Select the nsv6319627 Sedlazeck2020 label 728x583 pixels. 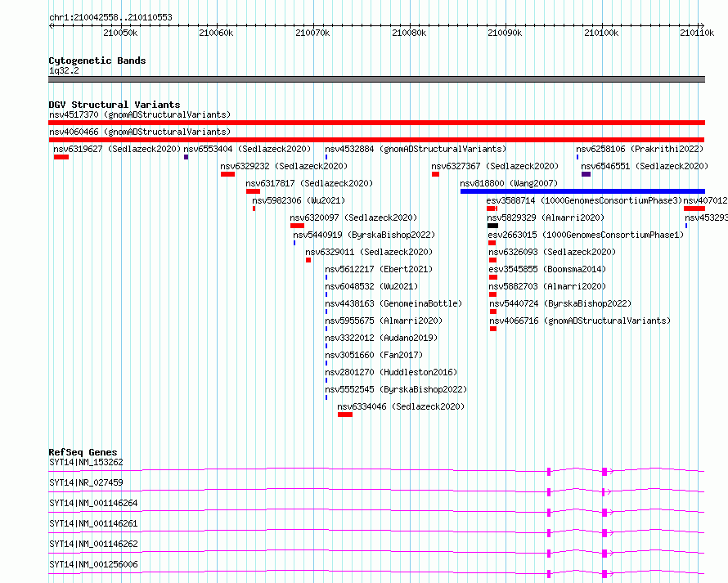pos(117,149)
